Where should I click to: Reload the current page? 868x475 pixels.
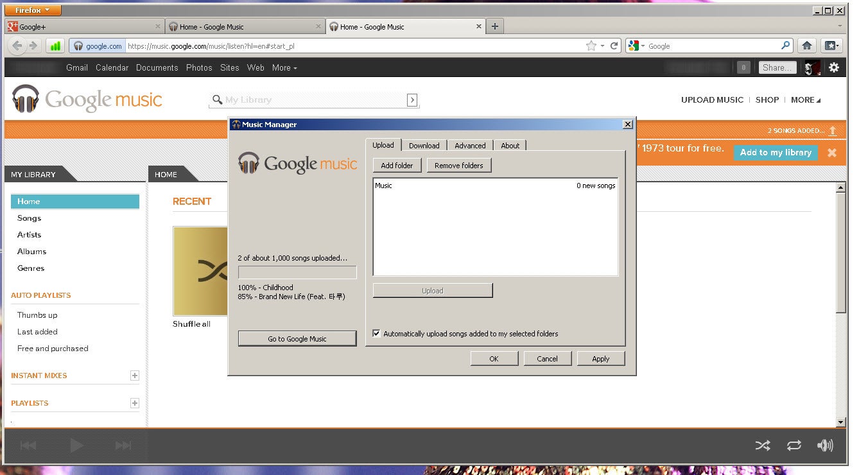point(614,46)
